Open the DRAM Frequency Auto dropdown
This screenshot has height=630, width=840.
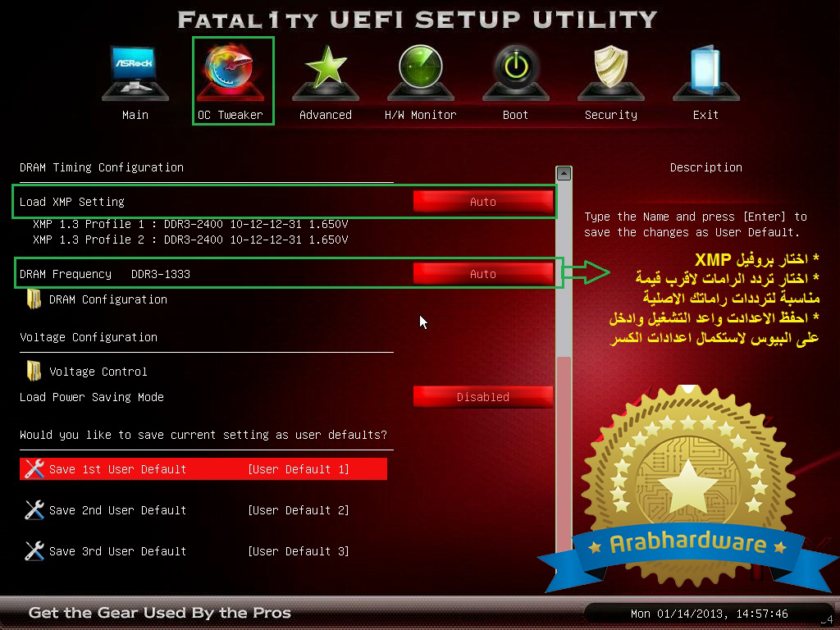(483, 274)
